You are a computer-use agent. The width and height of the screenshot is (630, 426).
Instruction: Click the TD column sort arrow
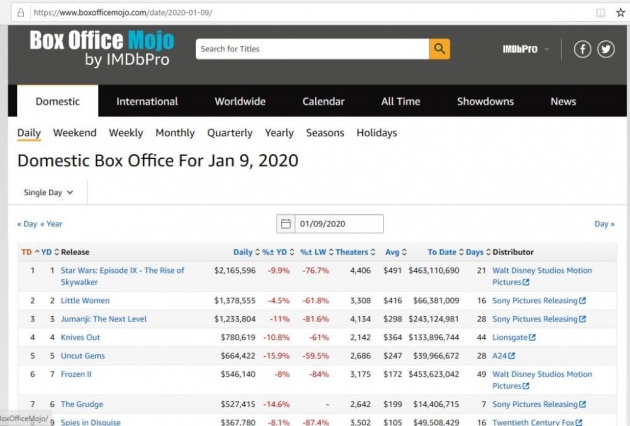37,252
